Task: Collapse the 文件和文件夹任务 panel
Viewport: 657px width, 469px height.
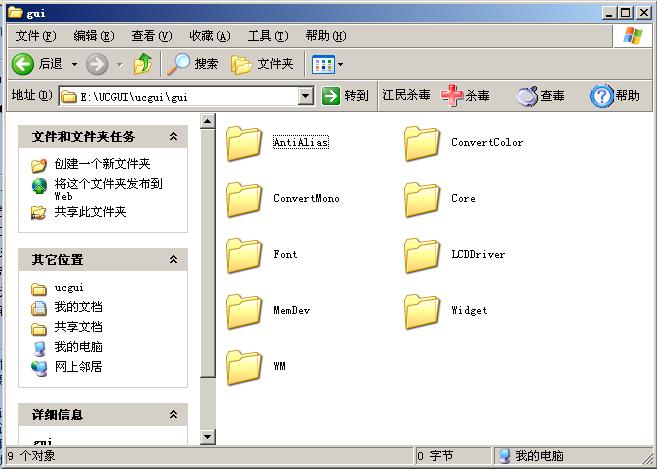Action: tap(173, 136)
